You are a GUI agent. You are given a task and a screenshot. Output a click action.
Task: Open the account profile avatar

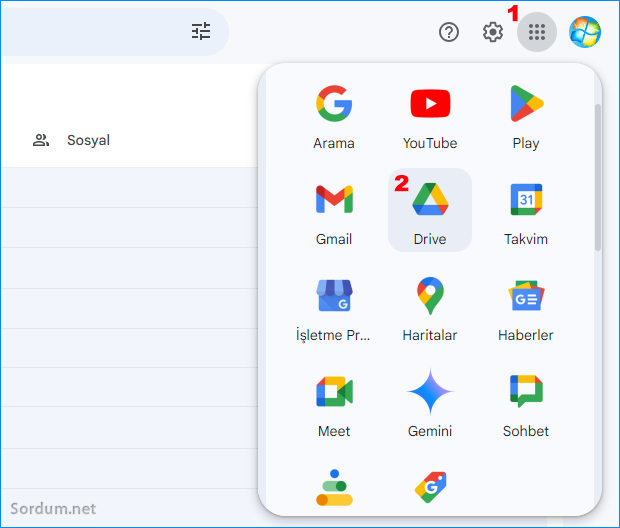pyautogui.click(x=585, y=32)
